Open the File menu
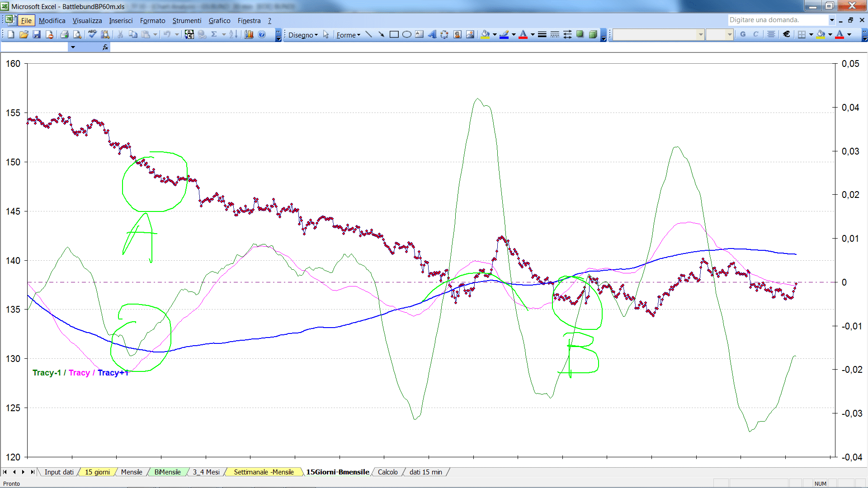Viewport: 868px width, 488px height. tap(26, 20)
